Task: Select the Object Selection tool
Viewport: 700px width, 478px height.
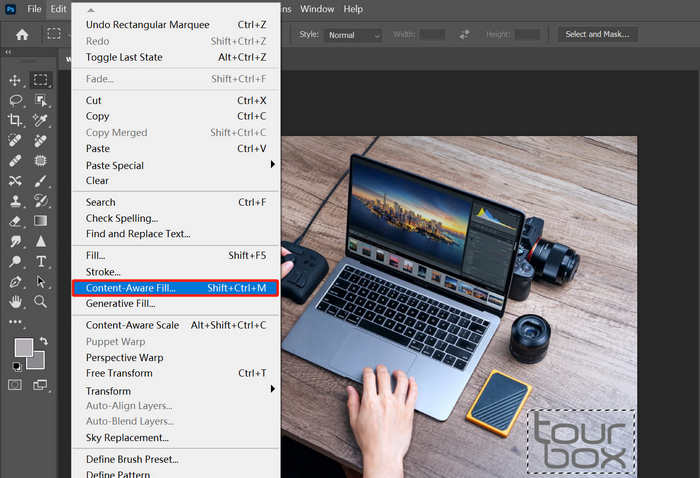Action: tap(41, 100)
